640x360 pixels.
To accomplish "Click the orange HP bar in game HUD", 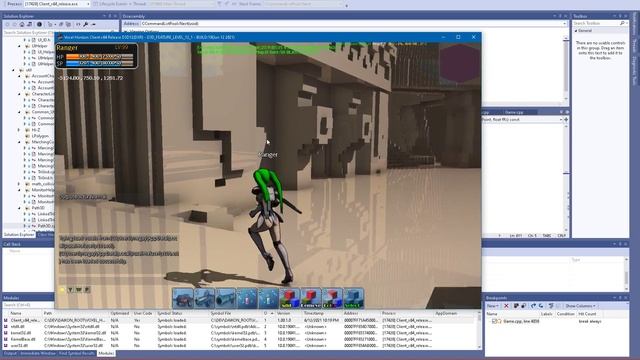I will [100, 57].
